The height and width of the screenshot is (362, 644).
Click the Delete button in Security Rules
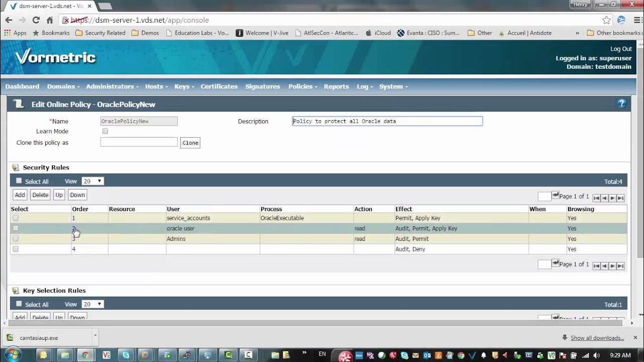pyautogui.click(x=40, y=195)
